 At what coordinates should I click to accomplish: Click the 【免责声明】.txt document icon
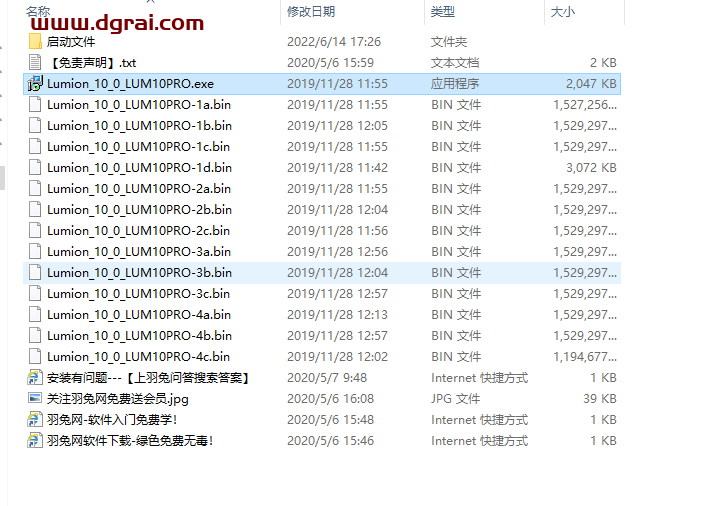[x=35, y=62]
